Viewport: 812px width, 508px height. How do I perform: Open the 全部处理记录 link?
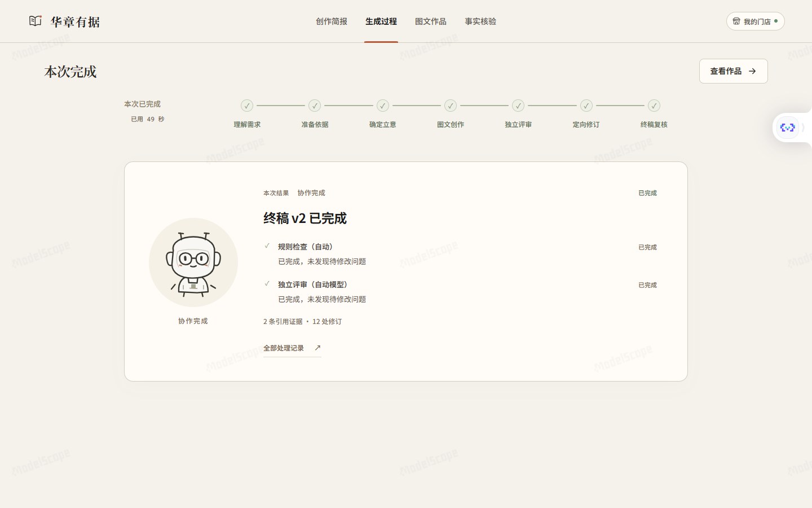coord(292,348)
